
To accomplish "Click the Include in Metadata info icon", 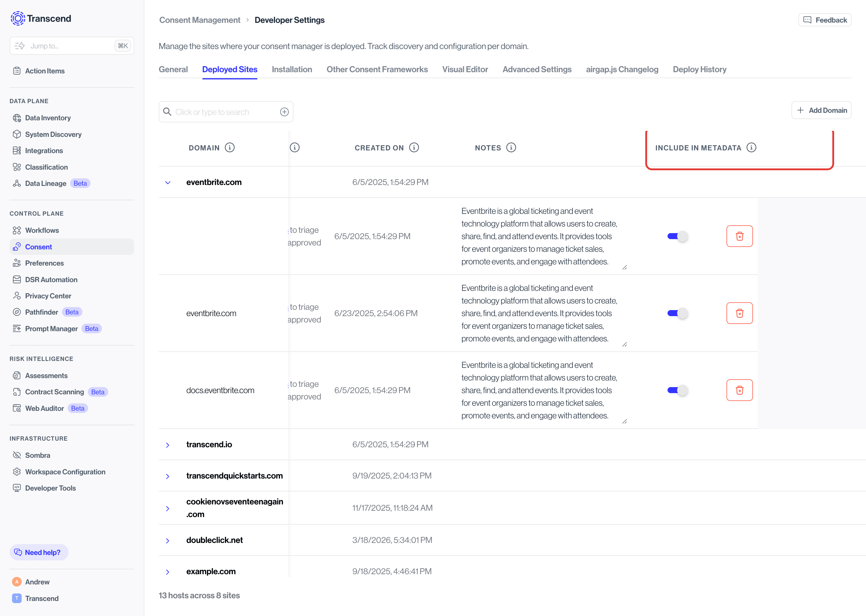I will coord(751,148).
